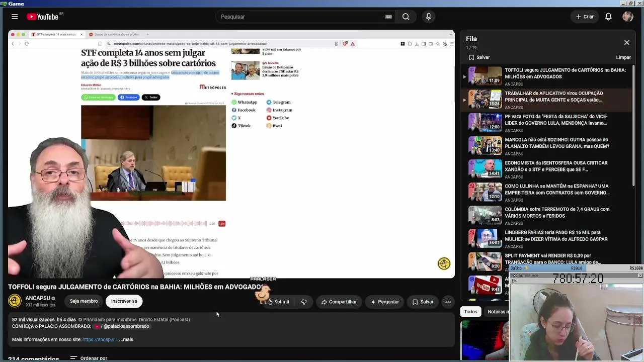Viewport: 644px width, 362px height.
Task: Click the "933 mil inscritos" subscriber count
Action: tap(40, 305)
